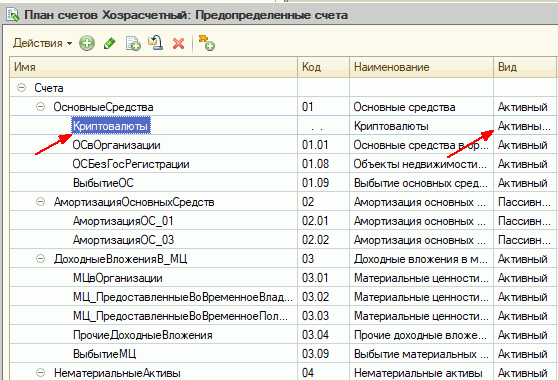558x380 pixels.
Task: Collapse the ДоходныеВложенияВ_МЦ branch
Action: (41, 259)
